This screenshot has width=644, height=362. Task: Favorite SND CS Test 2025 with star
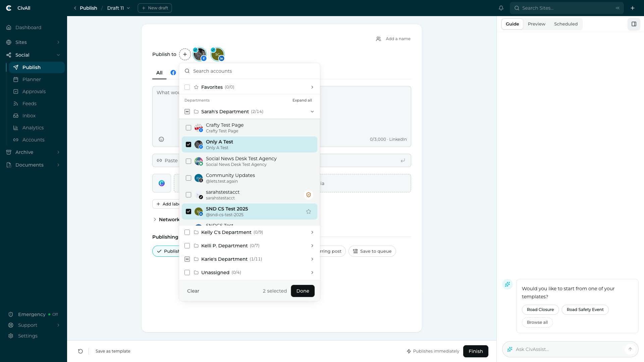(x=309, y=212)
